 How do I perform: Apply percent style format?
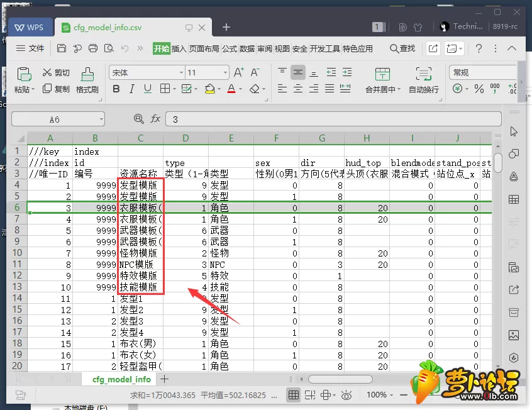[x=479, y=89]
